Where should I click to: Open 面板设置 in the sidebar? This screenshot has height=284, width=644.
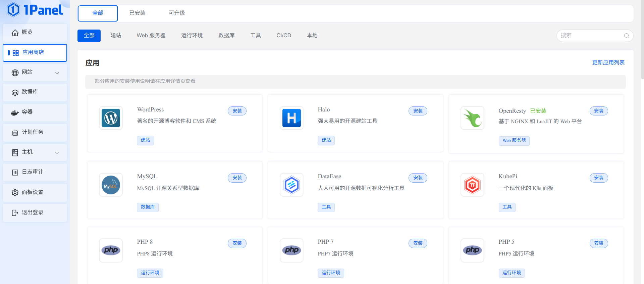(x=35, y=193)
